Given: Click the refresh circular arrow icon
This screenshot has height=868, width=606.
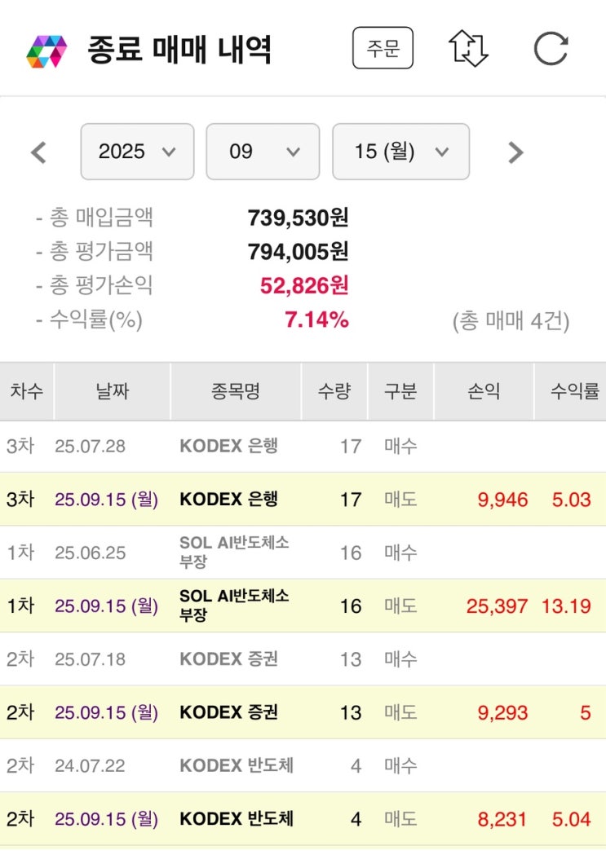Looking at the screenshot, I should coord(551,49).
